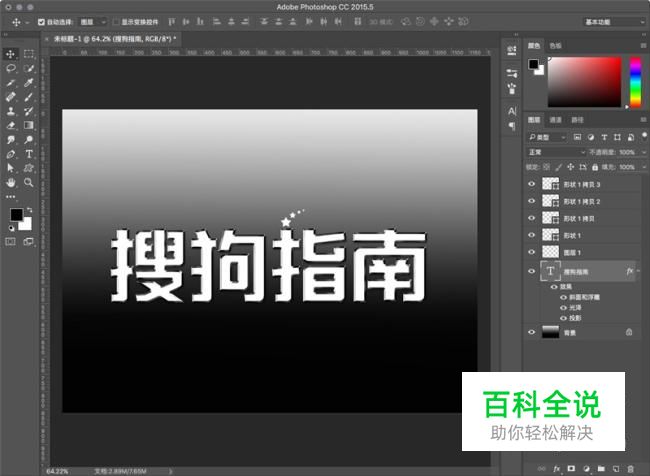Hide the 形状 1 拷贝 3 layer
The width and height of the screenshot is (650, 476).
(531, 184)
